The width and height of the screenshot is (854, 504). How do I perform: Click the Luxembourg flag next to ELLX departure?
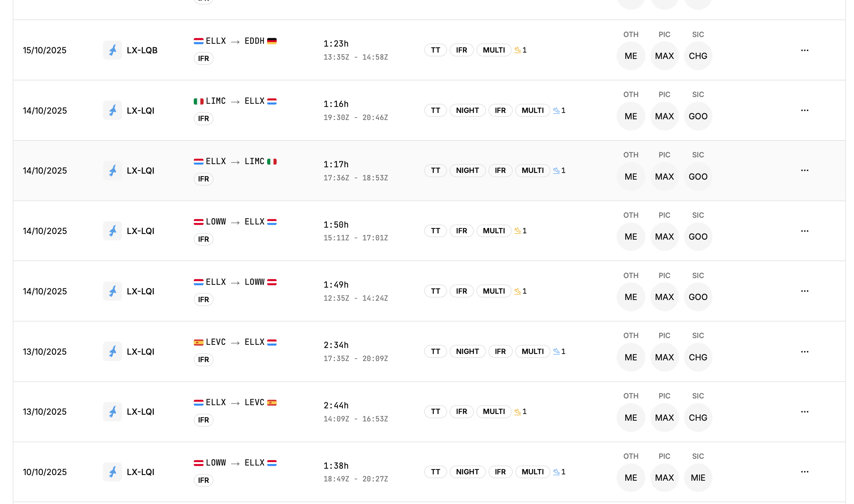point(199,41)
